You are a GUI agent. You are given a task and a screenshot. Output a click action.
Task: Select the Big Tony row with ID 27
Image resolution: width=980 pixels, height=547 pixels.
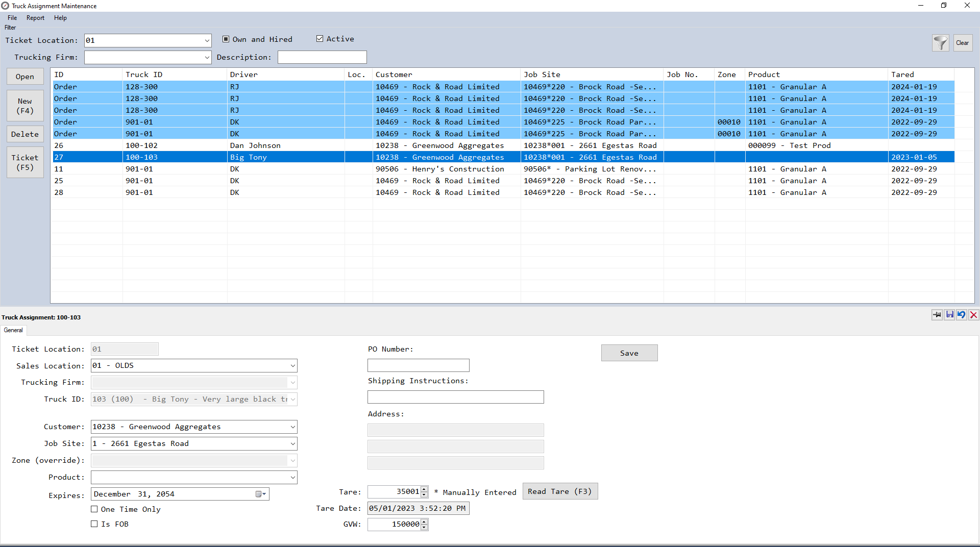(503, 157)
